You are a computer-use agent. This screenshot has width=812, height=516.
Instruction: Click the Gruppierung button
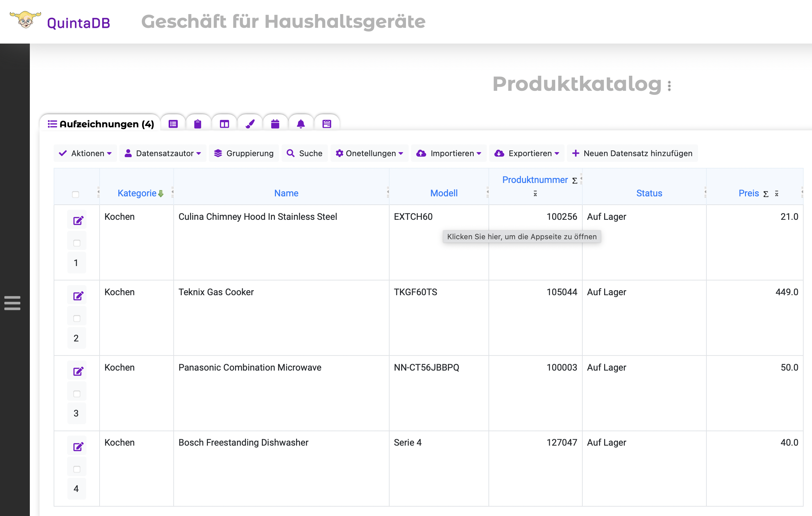coord(244,153)
